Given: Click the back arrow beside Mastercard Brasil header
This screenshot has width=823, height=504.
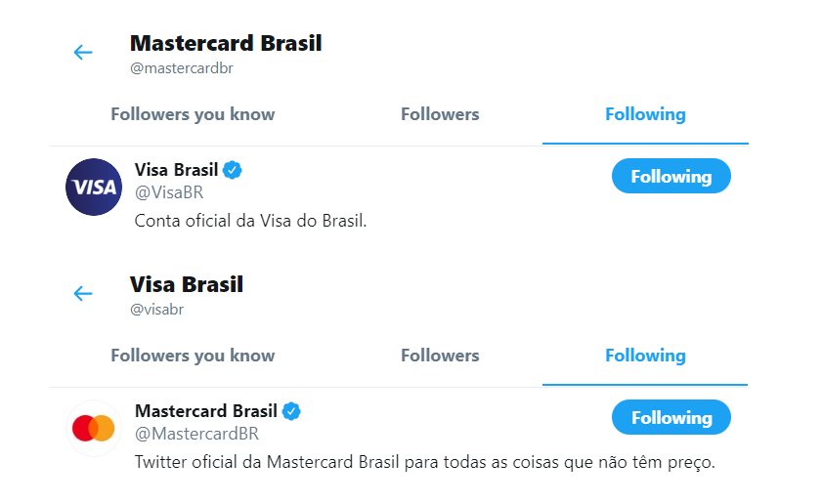Looking at the screenshot, I should 83,53.
